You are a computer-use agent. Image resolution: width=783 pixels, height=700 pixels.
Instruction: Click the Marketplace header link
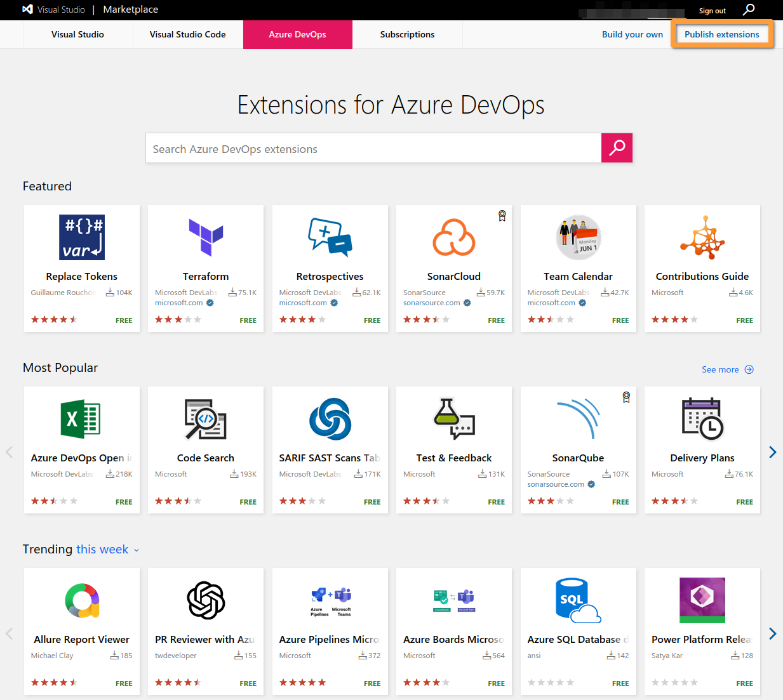click(x=131, y=10)
